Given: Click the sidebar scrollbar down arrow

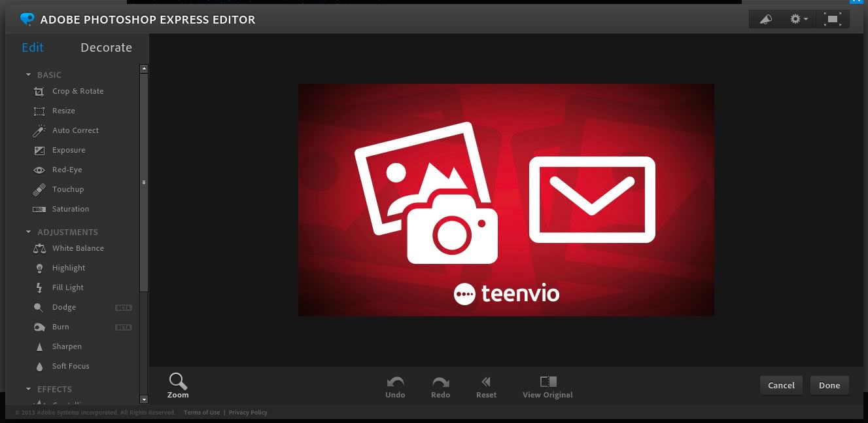Looking at the screenshot, I should click(144, 399).
